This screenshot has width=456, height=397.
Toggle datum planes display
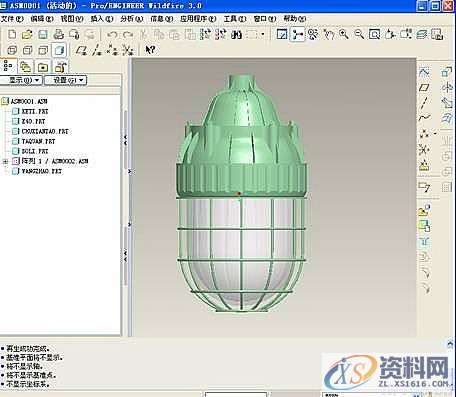(81, 50)
